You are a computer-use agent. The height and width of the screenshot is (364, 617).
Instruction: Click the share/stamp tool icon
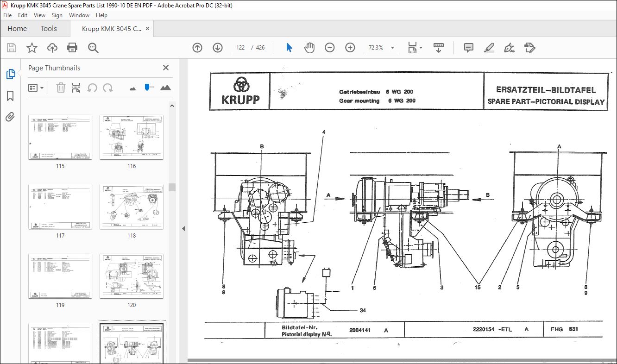pyautogui.click(x=529, y=48)
